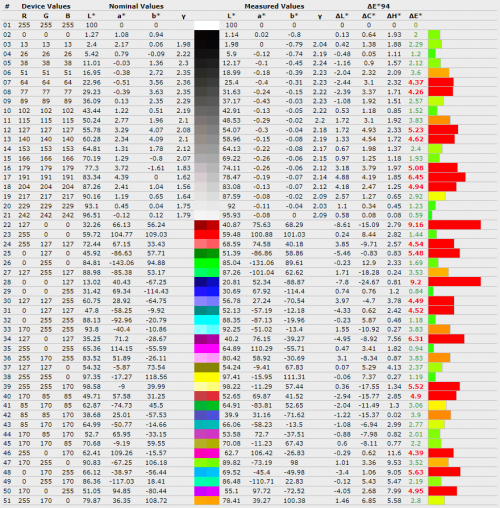500x508 pixels.
Task: Select row number 17 in the list
Action: pyautogui.click(x=7, y=177)
